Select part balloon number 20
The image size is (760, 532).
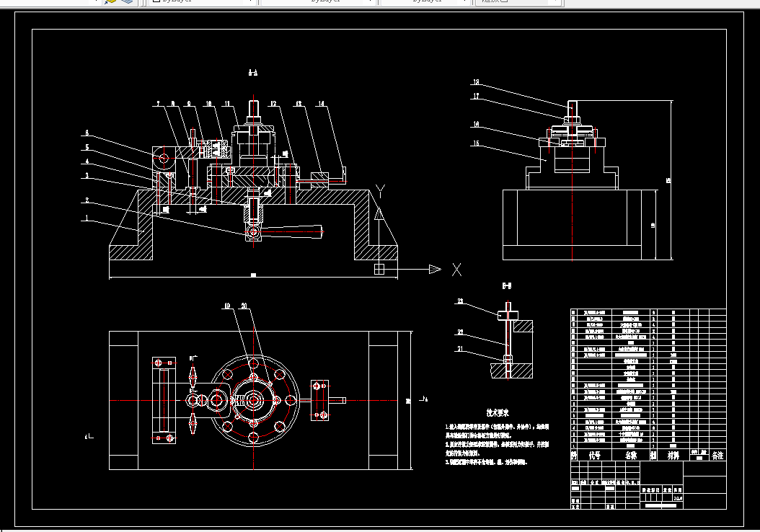[244, 306]
